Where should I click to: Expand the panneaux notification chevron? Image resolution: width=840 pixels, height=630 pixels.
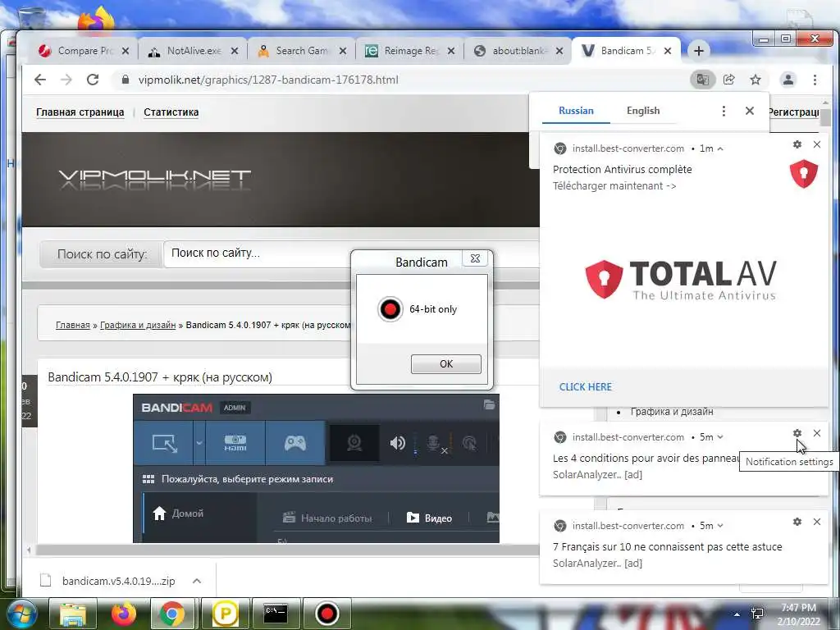[720, 437]
